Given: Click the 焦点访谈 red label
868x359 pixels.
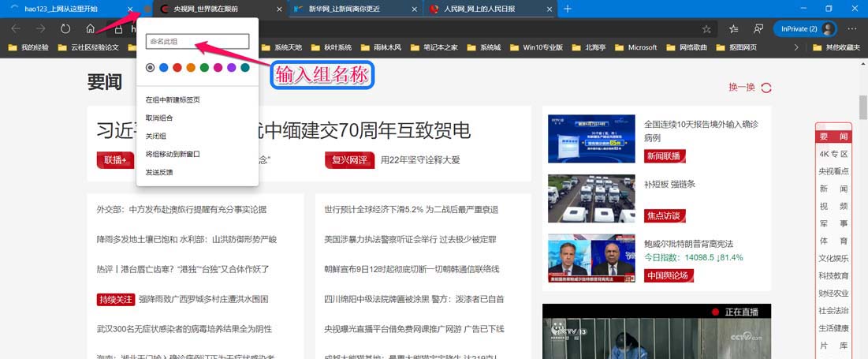Looking at the screenshot, I should pyautogui.click(x=665, y=215).
